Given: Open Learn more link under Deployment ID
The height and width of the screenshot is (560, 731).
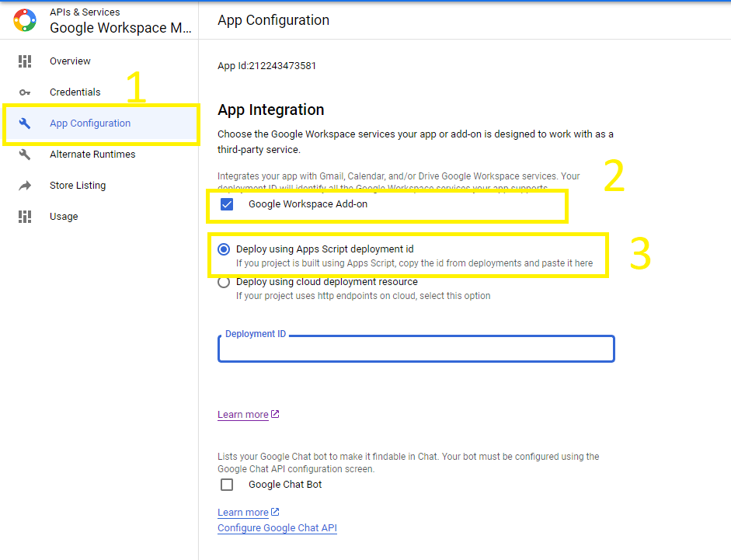Looking at the screenshot, I should [243, 415].
